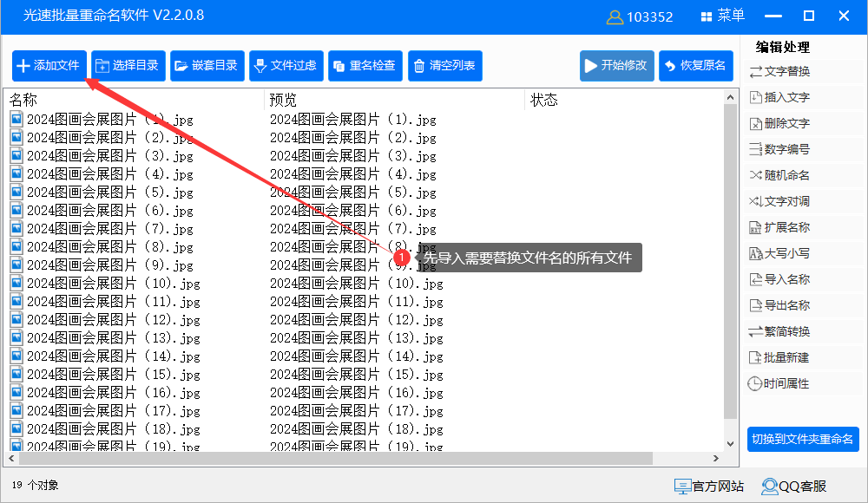Image resolution: width=868 pixels, height=503 pixels.
Task: Click the user account 103352
Action: [640, 17]
